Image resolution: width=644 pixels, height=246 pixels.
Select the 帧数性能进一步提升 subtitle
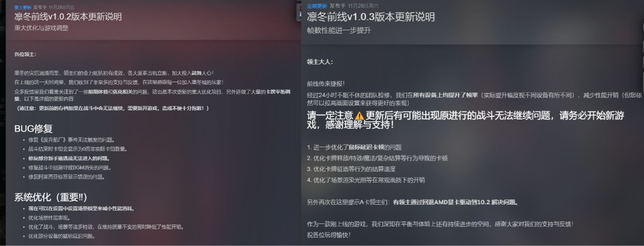click(x=339, y=30)
